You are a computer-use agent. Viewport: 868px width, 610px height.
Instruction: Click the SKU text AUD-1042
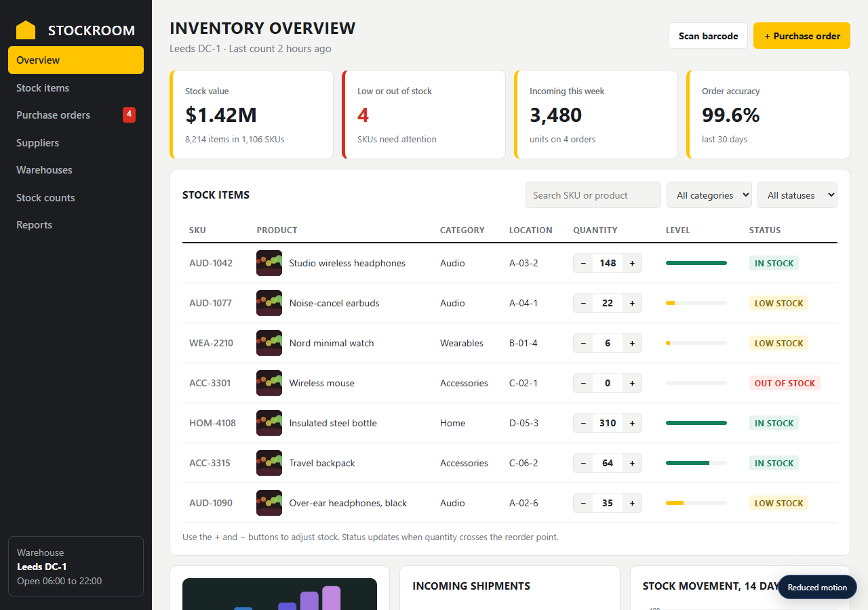(211, 263)
